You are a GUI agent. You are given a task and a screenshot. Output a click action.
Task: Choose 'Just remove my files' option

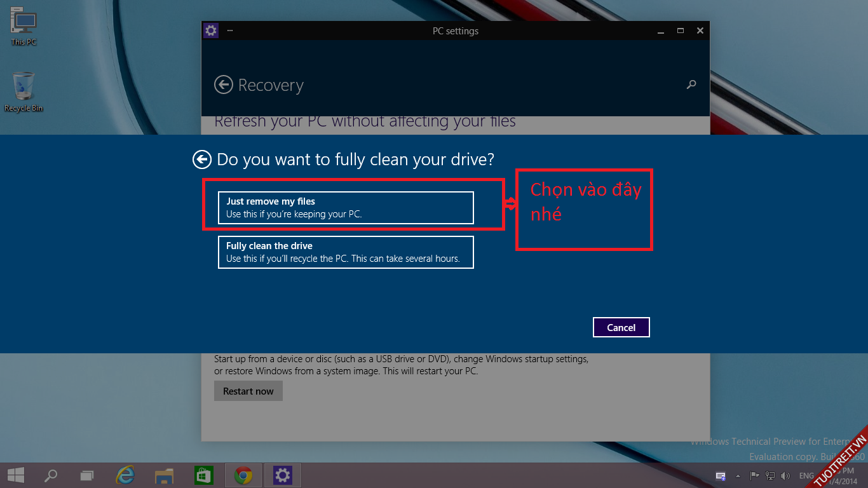pos(346,208)
